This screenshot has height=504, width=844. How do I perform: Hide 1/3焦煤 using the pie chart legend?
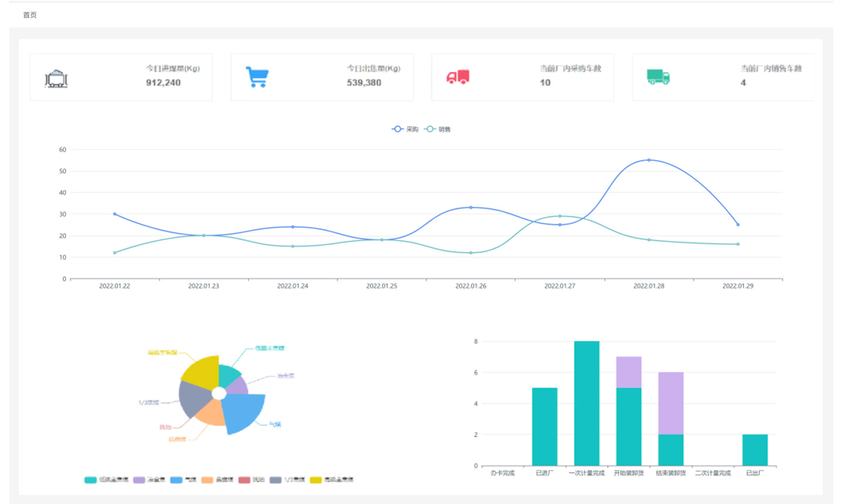coord(275,479)
